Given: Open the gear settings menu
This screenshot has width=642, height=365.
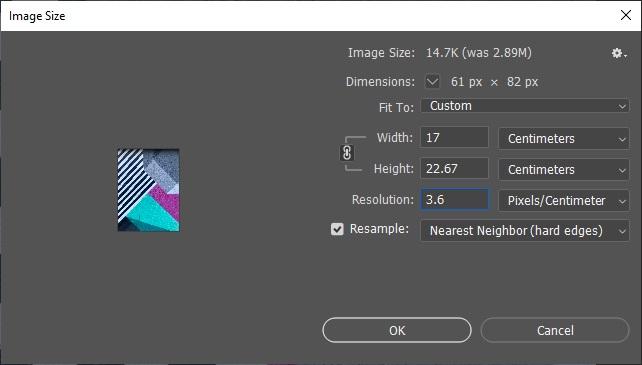Looking at the screenshot, I should pos(619,53).
